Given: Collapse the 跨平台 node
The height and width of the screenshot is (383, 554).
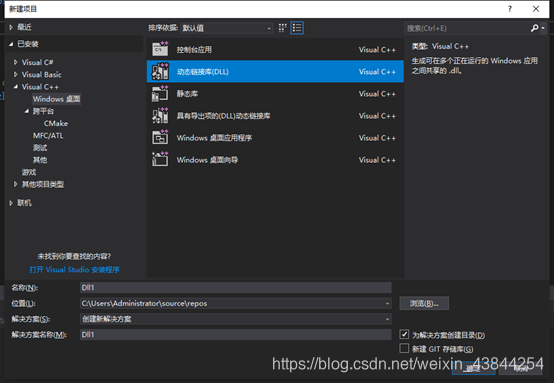Looking at the screenshot, I should [x=27, y=111].
